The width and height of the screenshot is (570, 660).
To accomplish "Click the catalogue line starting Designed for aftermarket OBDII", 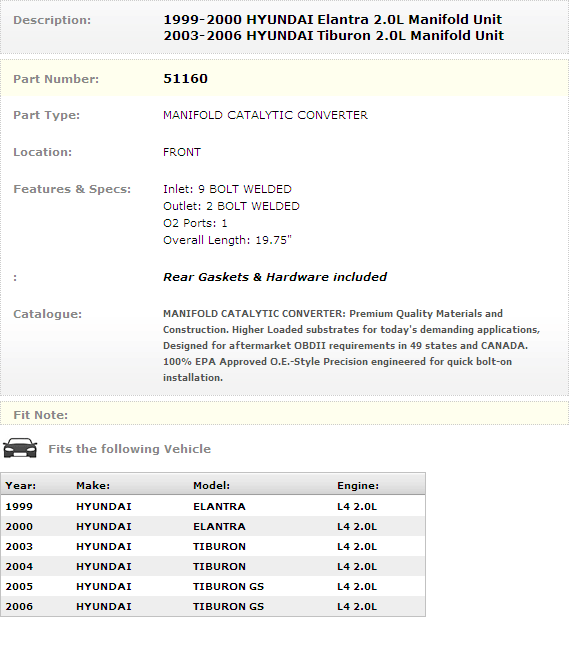I will [345, 346].
